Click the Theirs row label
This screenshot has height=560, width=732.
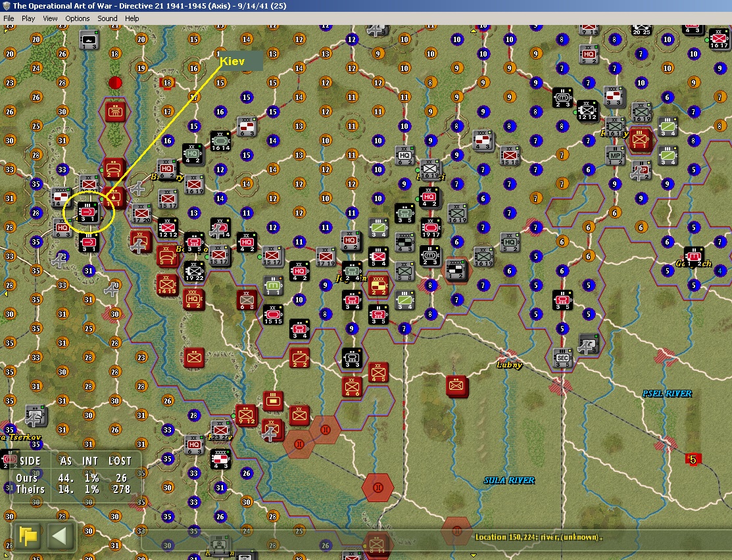coord(30,489)
